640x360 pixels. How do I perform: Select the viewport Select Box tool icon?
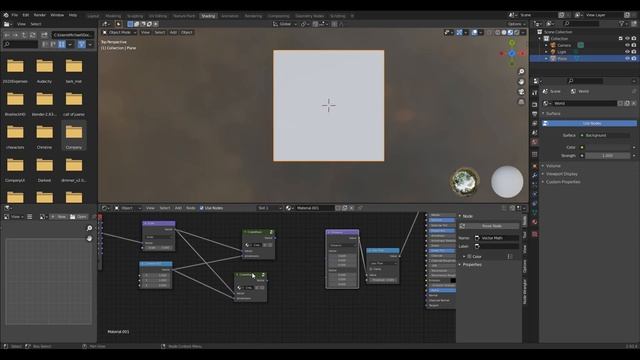point(118,24)
